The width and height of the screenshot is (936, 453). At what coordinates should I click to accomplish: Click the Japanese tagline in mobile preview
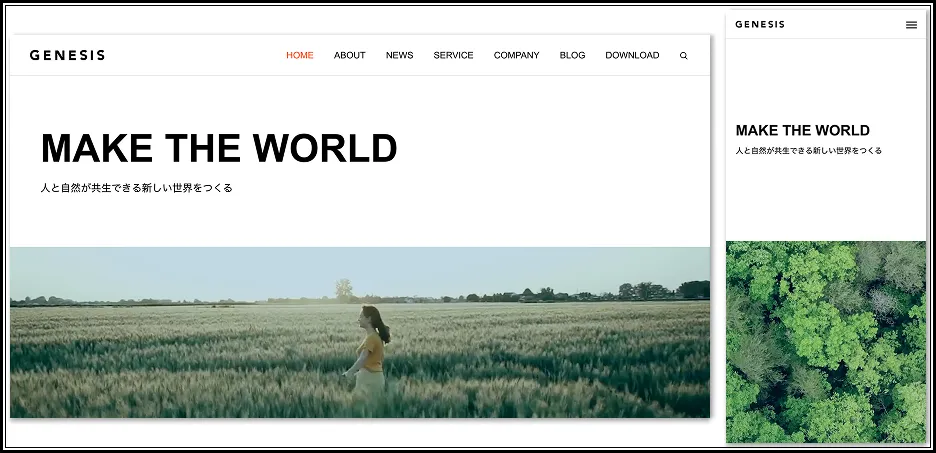[808, 151]
